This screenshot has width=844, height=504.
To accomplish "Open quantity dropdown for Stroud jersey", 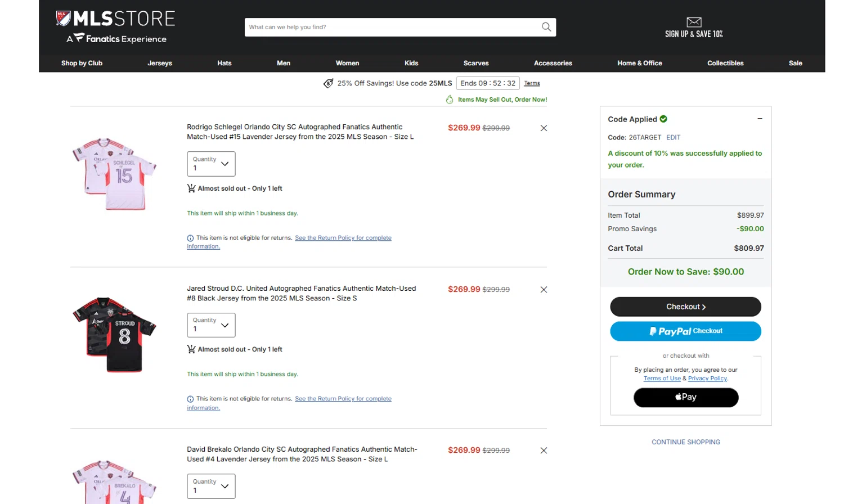I will point(211,325).
